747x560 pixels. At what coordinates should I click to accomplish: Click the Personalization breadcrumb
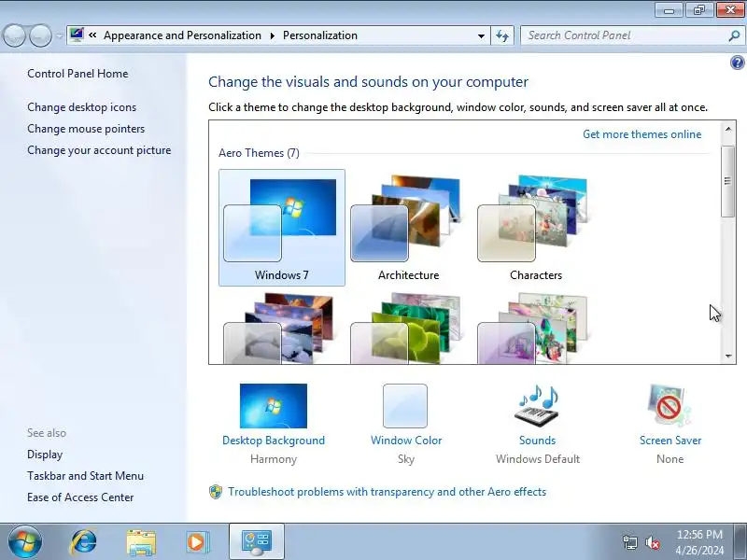(x=319, y=35)
